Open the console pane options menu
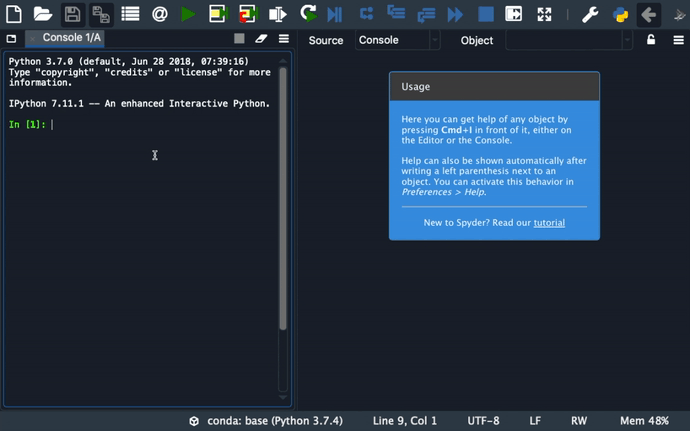 tap(284, 39)
